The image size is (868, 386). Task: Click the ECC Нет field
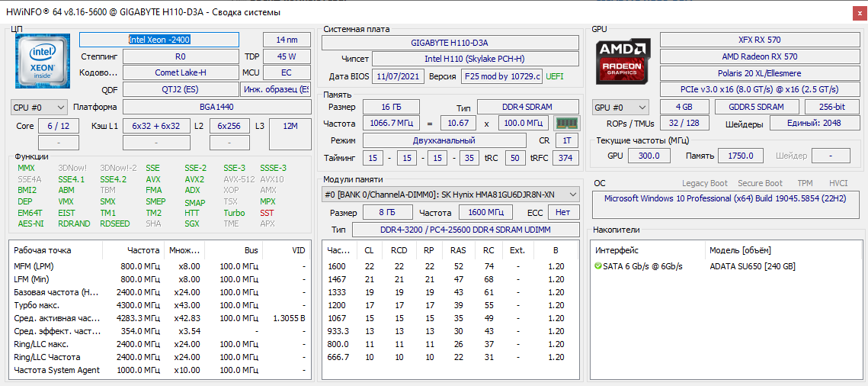click(563, 212)
